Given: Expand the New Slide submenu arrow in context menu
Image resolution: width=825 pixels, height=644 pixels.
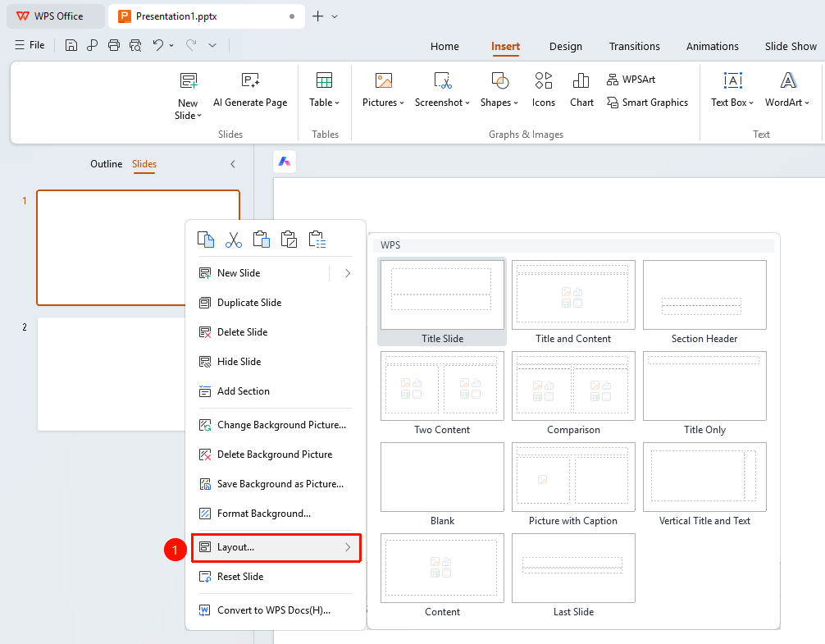Looking at the screenshot, I should coord(348,273).
